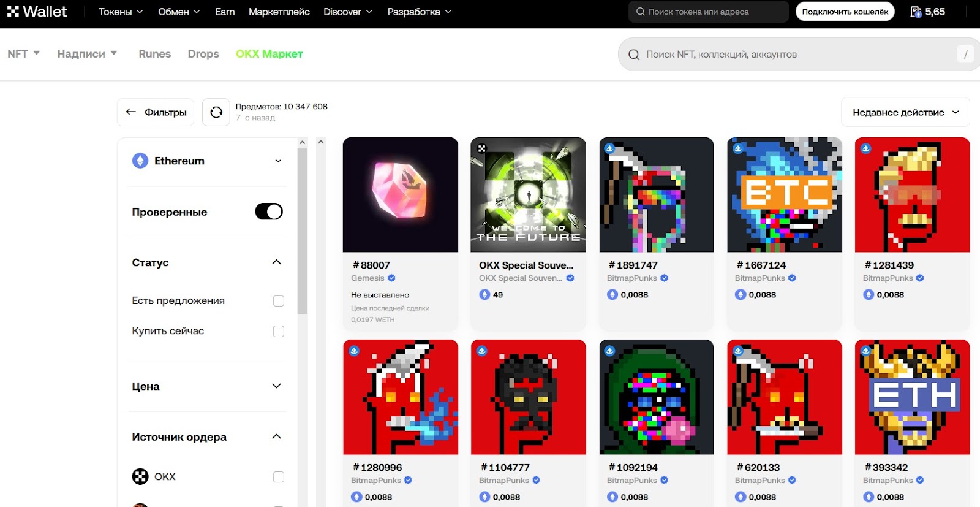Open the Discover dropdown menu
Viewport: 980px width, 507px height.
348,12
